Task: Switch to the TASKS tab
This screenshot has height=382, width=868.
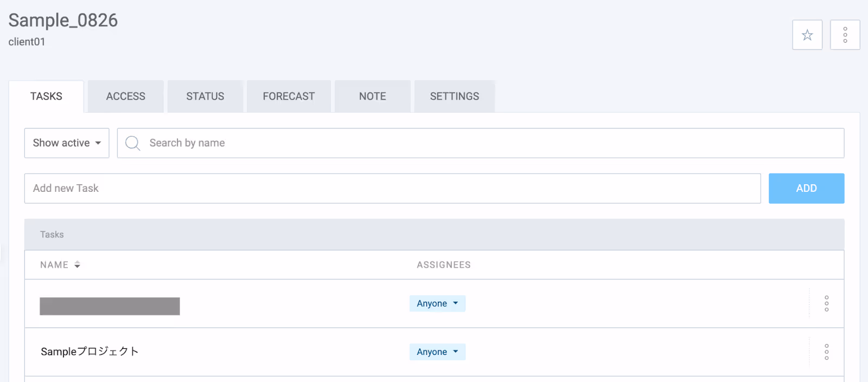Action: coord(46,96)
